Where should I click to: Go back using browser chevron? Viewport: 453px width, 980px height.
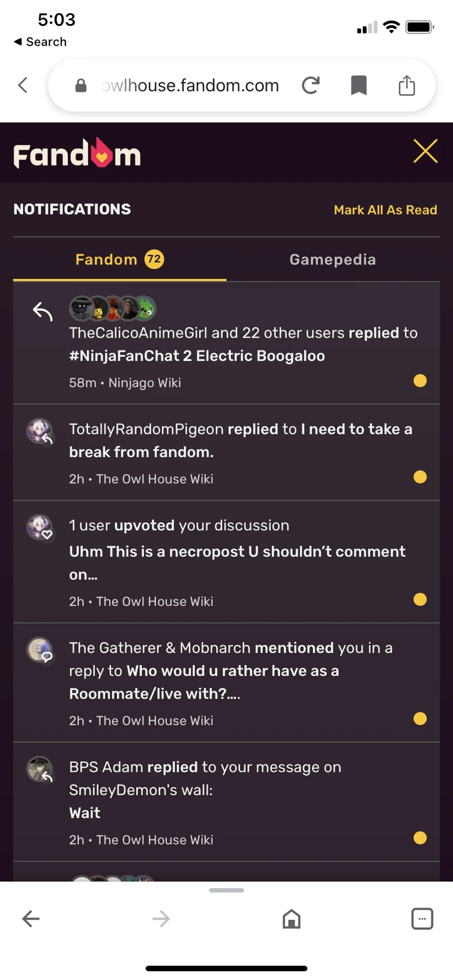coord(23,86)
